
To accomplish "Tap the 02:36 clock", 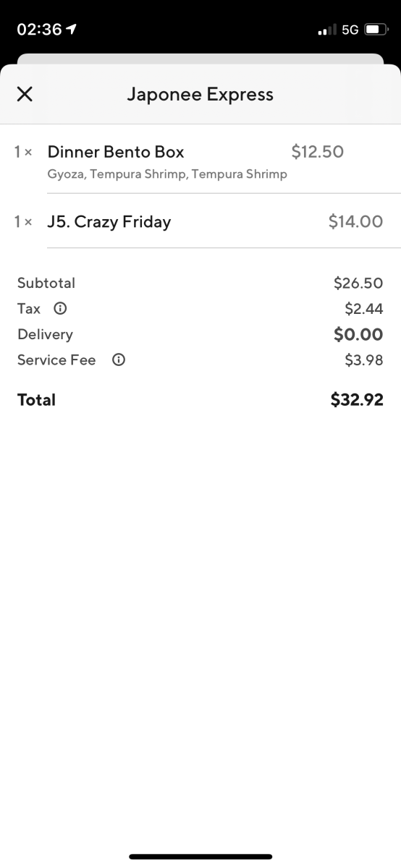I will (39, 30).
